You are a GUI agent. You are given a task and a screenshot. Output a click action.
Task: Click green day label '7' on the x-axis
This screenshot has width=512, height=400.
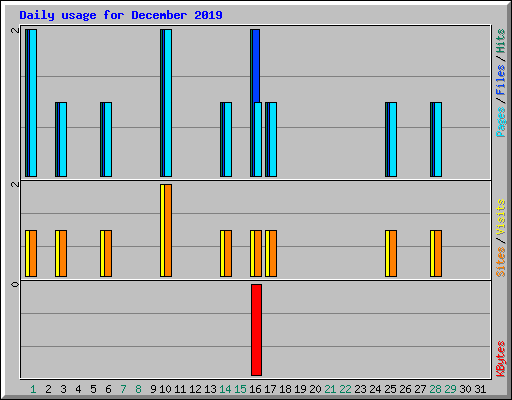tap(123, 389)
